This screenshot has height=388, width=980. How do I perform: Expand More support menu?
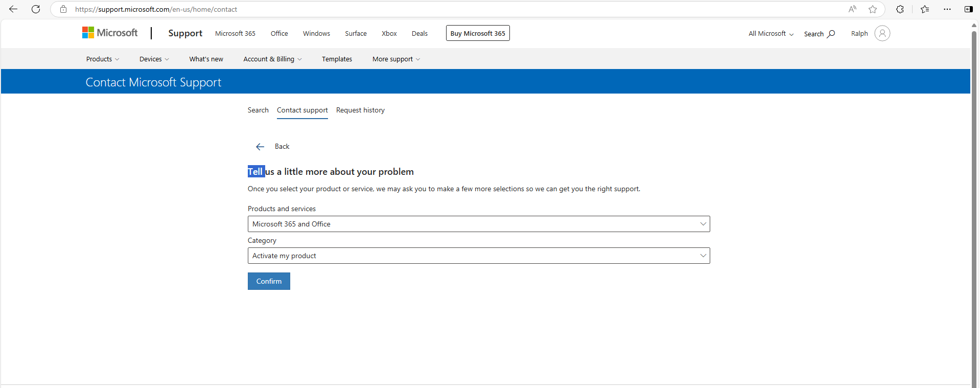coord(396,59)
